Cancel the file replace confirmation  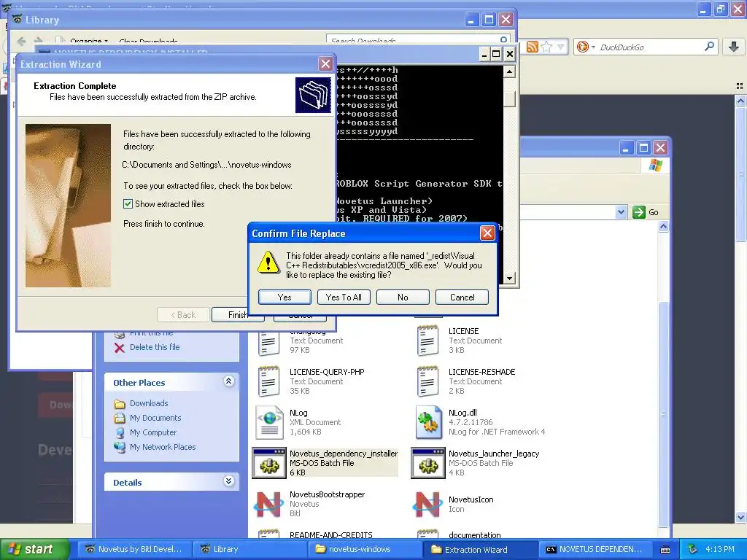pos(462,297)
